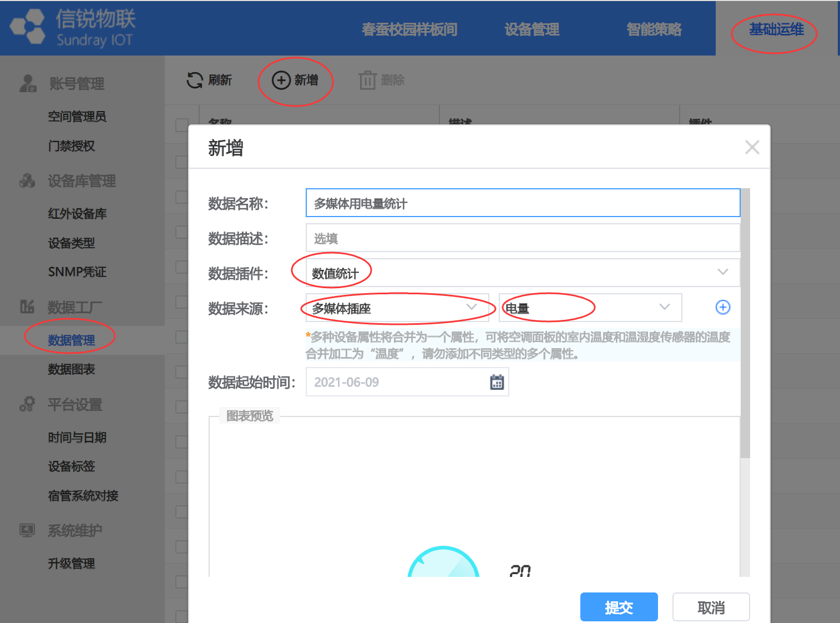The width and height of the screenshot is (840, 623).
Task: Select 数据图表 in the sidebar
Action: pyautogui.click(x=71, y=369)
